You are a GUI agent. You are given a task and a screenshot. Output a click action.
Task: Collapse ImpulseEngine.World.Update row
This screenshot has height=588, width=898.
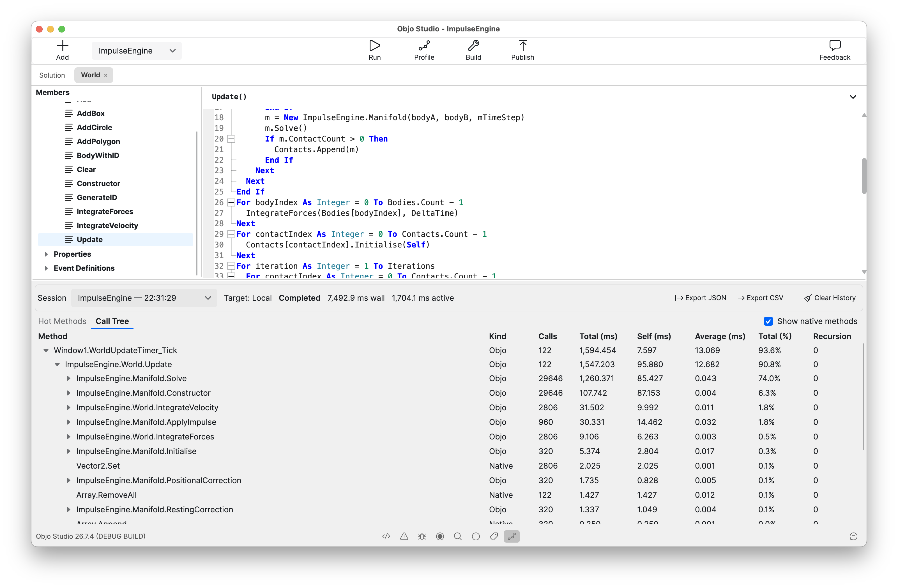57,364
